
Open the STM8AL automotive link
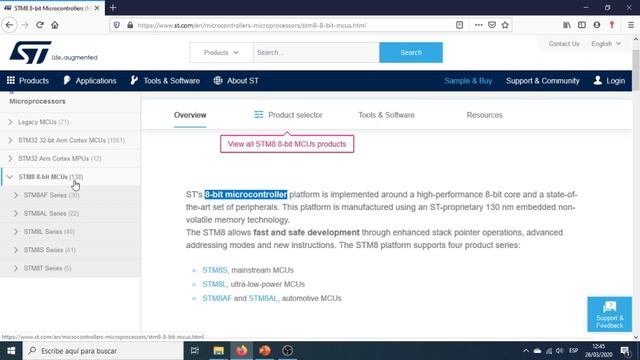click(263, 298)
